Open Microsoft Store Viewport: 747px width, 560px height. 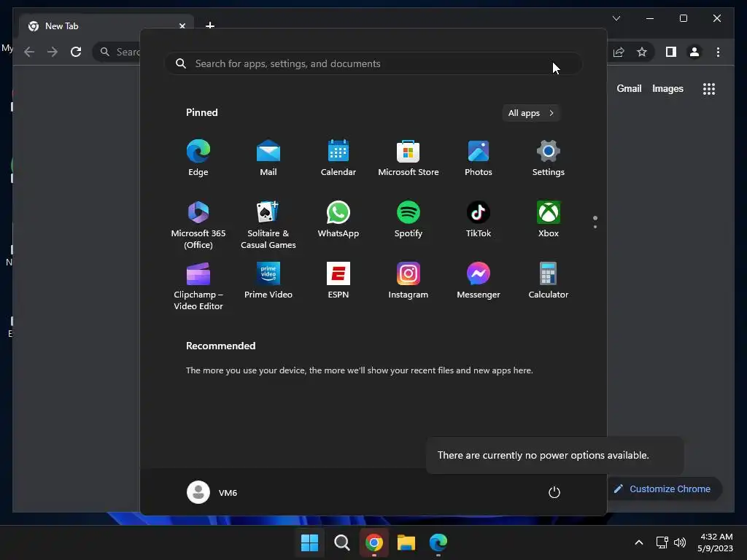pos(409,157)
